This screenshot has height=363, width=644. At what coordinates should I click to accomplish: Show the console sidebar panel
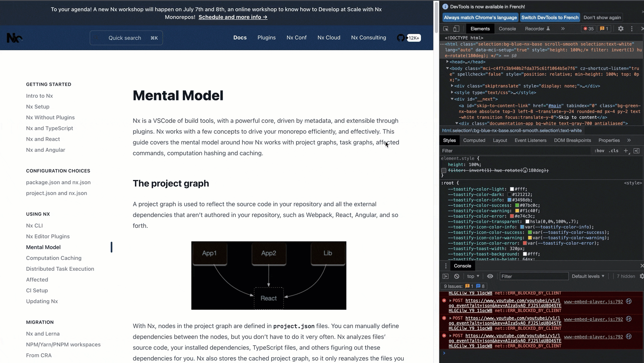pyautogui.click(x=445, y=276)
